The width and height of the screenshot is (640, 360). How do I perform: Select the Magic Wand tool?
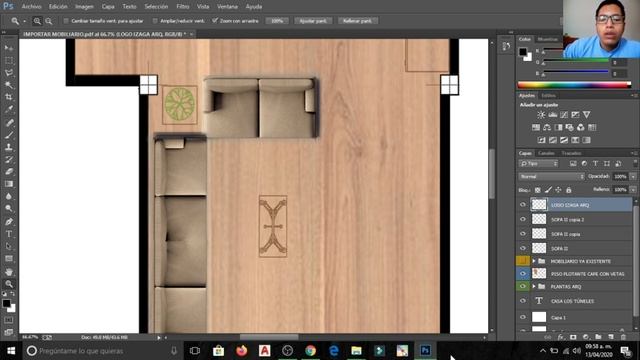(x=9, y=85)
